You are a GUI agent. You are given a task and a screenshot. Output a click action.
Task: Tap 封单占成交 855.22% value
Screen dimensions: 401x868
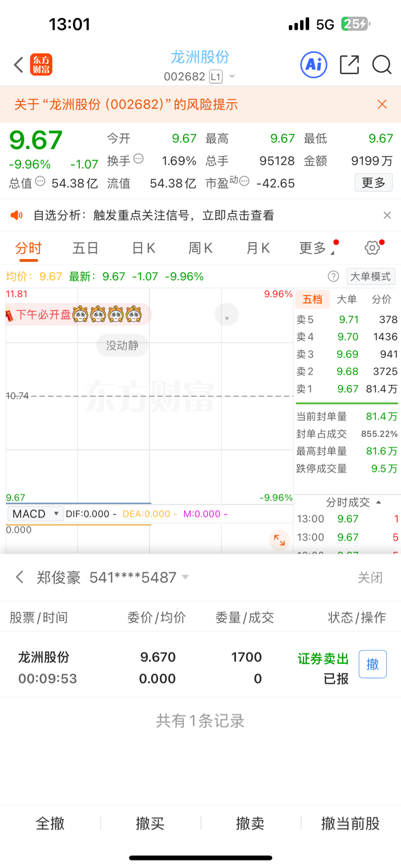point(379,434)
